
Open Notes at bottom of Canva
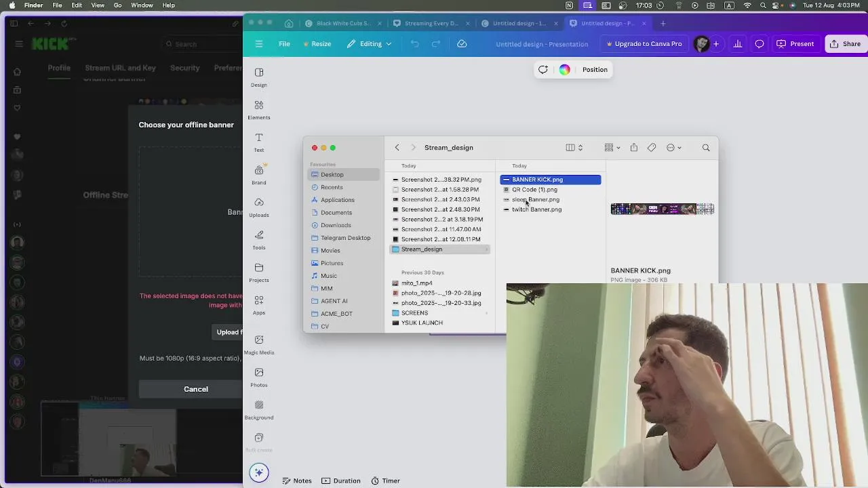click(x=297, y=481)
